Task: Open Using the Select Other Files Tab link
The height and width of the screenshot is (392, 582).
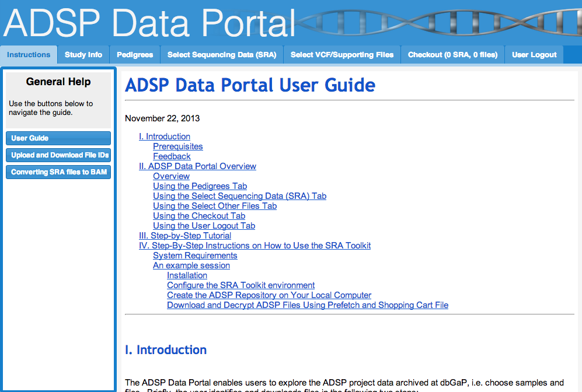Action: pyautogui.click(x=215, y=206)
